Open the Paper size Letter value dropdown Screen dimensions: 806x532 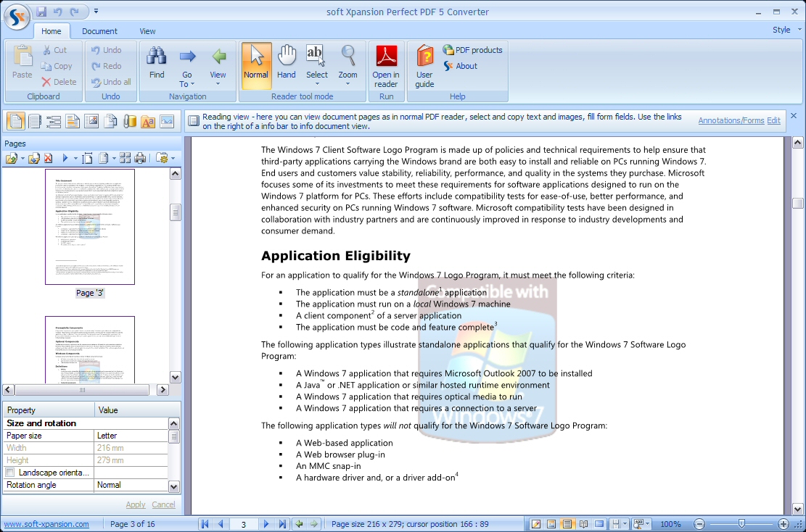coord(131,436)
